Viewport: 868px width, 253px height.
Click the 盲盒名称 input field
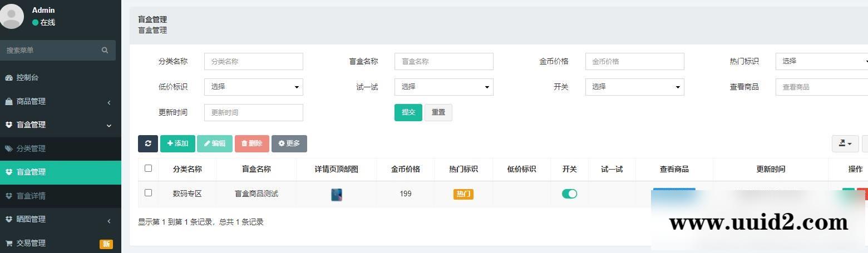click(443, 61)
